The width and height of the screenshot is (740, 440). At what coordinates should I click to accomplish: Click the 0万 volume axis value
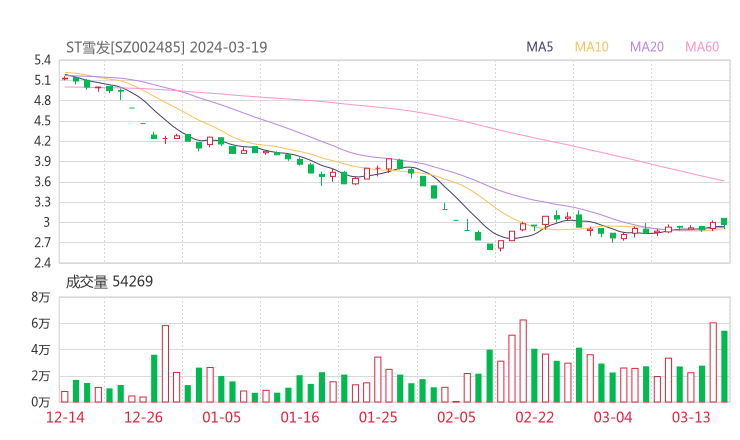41,402
